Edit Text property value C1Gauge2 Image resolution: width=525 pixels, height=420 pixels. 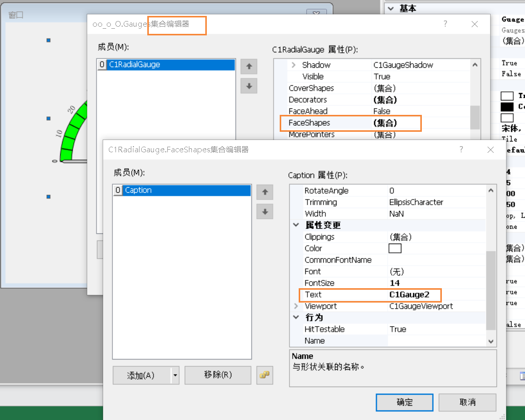437,294
